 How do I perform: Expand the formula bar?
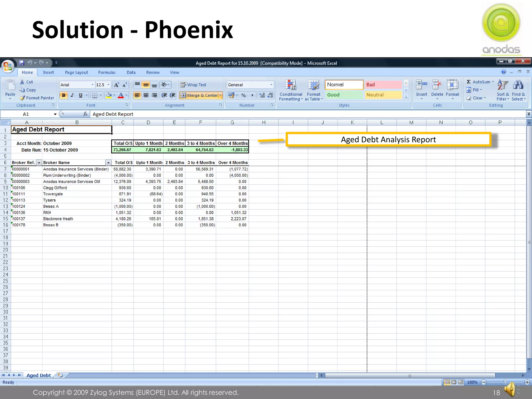[528, 114]
